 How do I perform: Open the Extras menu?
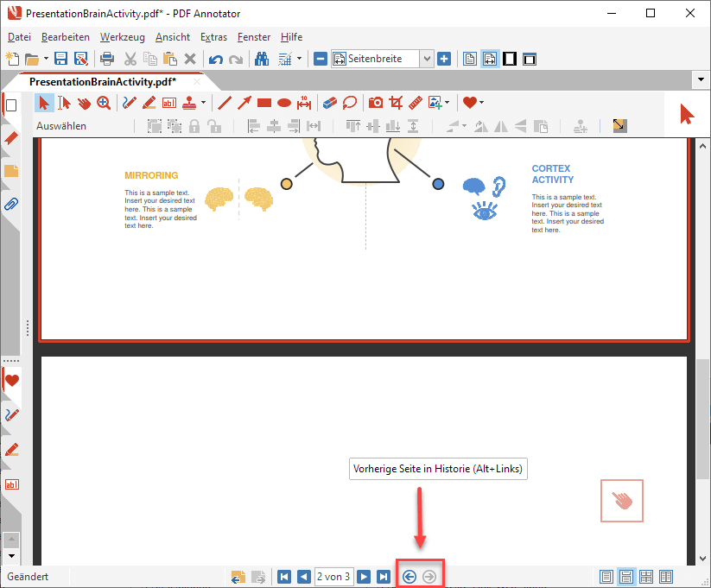click(213, 37)
